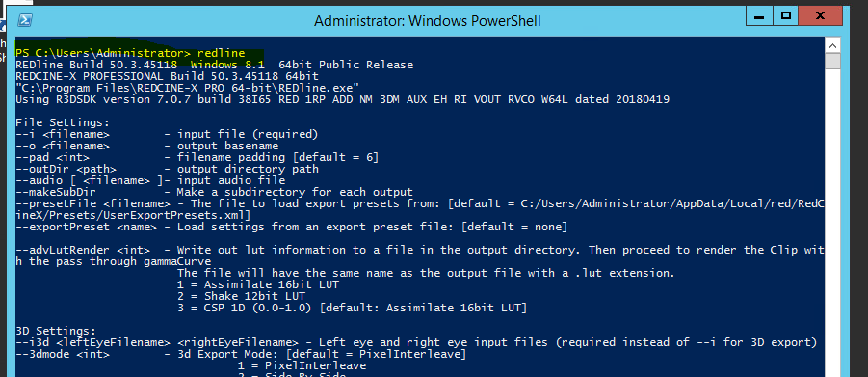Viewport: 868px width, 377px height.
Task: Click the '--i <filename>' option text
Action: click(62, 134)
